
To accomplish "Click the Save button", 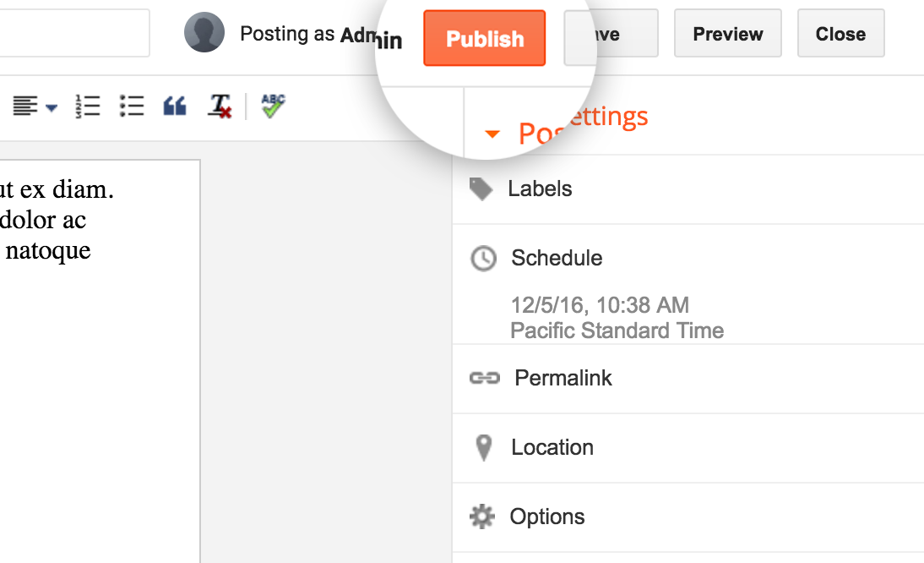I will click(x=611, y=34).
